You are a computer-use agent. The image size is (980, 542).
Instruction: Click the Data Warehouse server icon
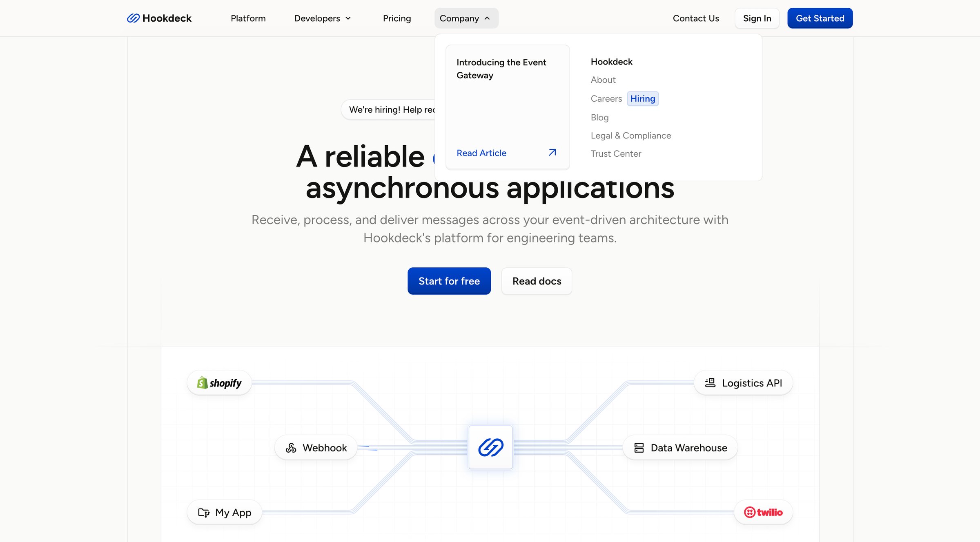coord(639,448)
